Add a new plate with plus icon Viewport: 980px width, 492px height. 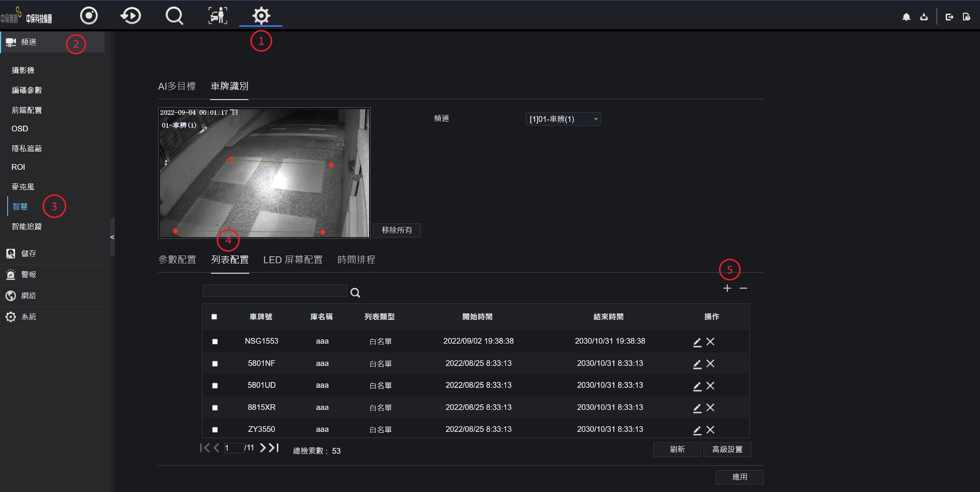pyautogui.click(x=727, y=288)
